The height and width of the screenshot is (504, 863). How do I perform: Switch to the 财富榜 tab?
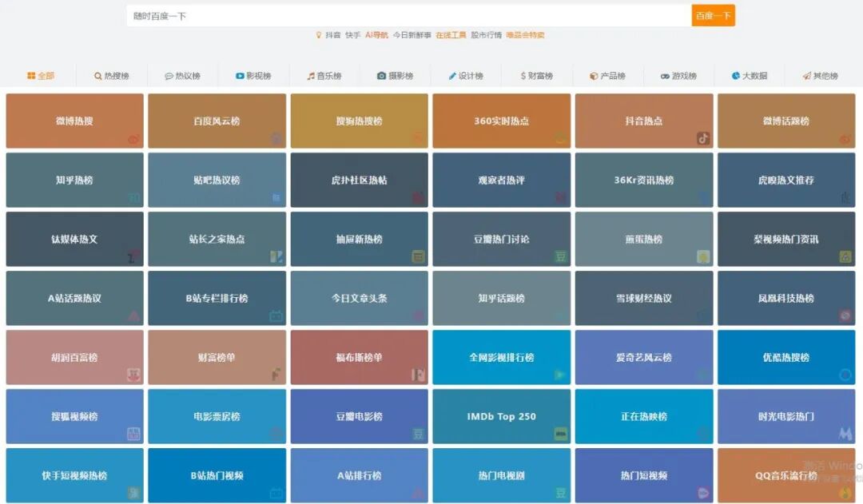point(537,75)
